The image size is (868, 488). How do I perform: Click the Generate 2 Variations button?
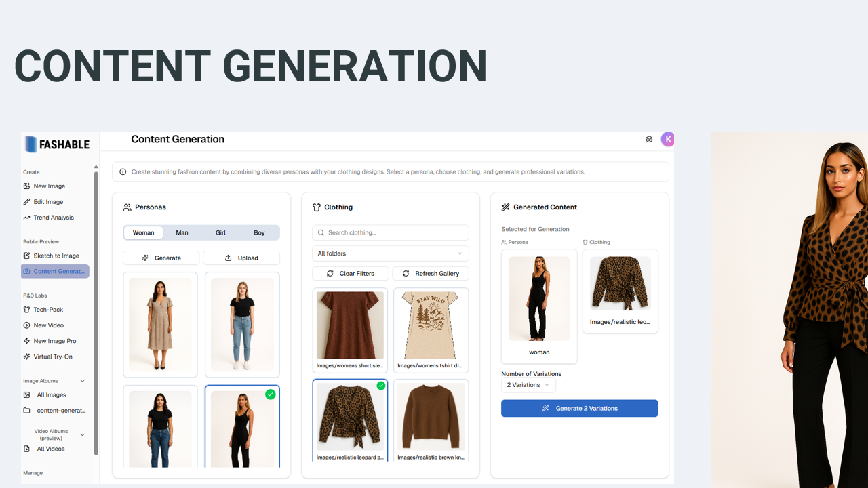(x=580, y=408)
